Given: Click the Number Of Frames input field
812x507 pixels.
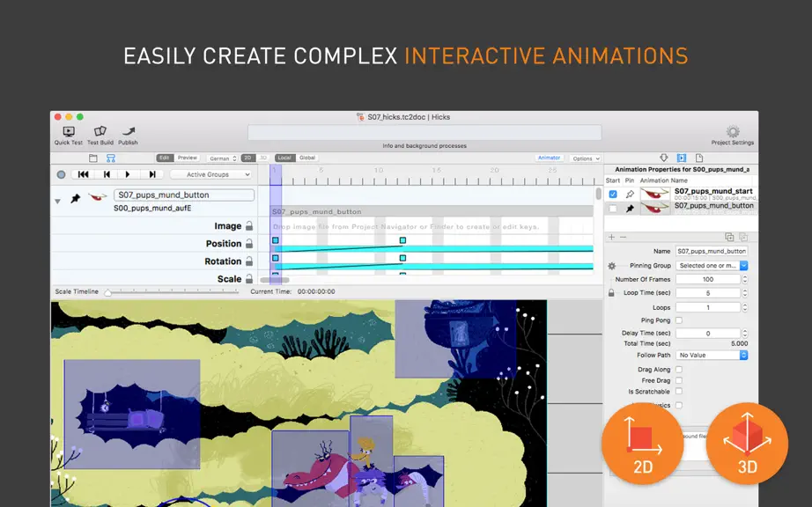Looking at the screenshot, I should tap(707, 279).
